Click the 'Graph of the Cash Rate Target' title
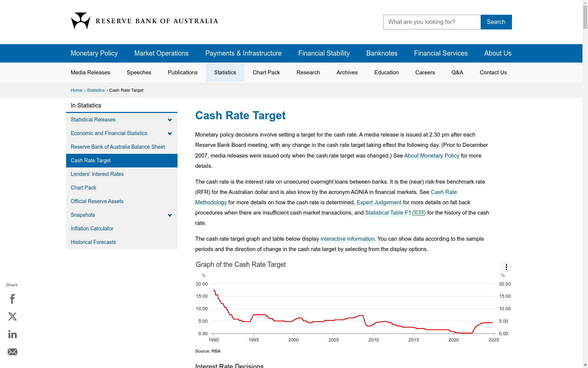 click(241, 265)
